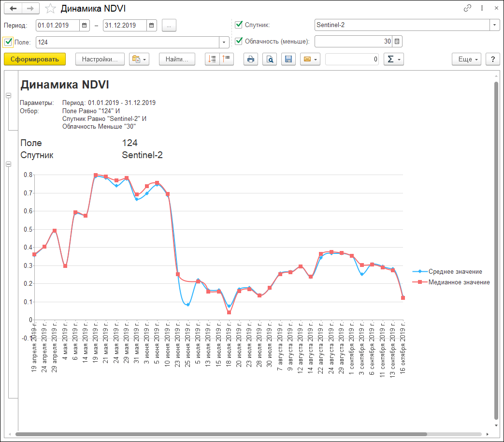Open print preview
Screen dimensions: 504x442
[x=270, y=59]
